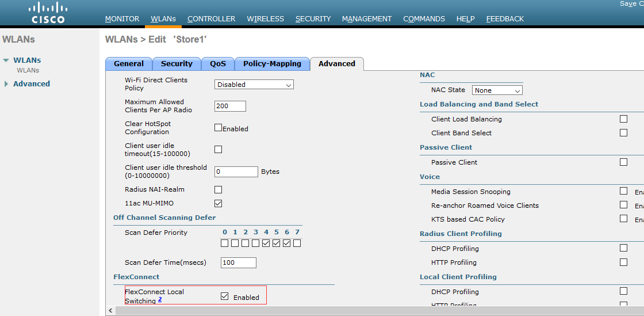Open footnote 2 link for FlexConnect Local Switching
This screenshot has height=316, width=644.
click(160, 299)
